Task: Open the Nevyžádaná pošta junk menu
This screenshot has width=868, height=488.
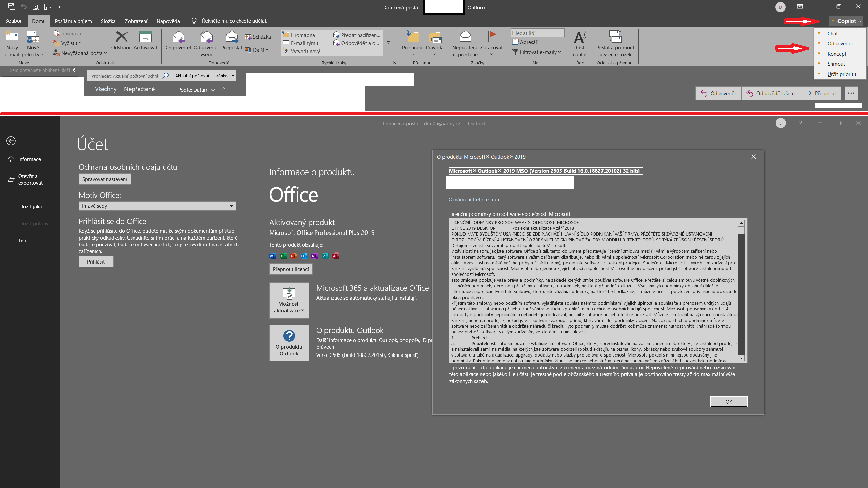Action: click(80, 53)
